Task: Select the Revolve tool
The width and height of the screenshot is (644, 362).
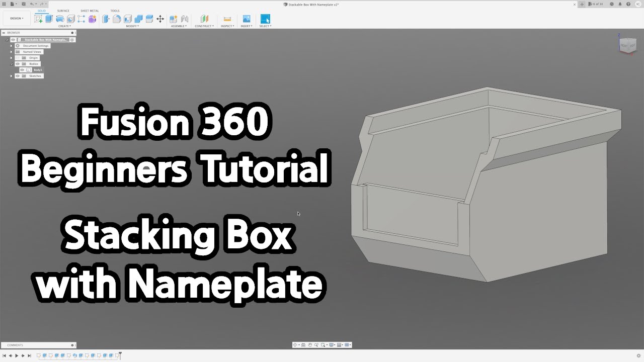Action: tap(60, 19)
